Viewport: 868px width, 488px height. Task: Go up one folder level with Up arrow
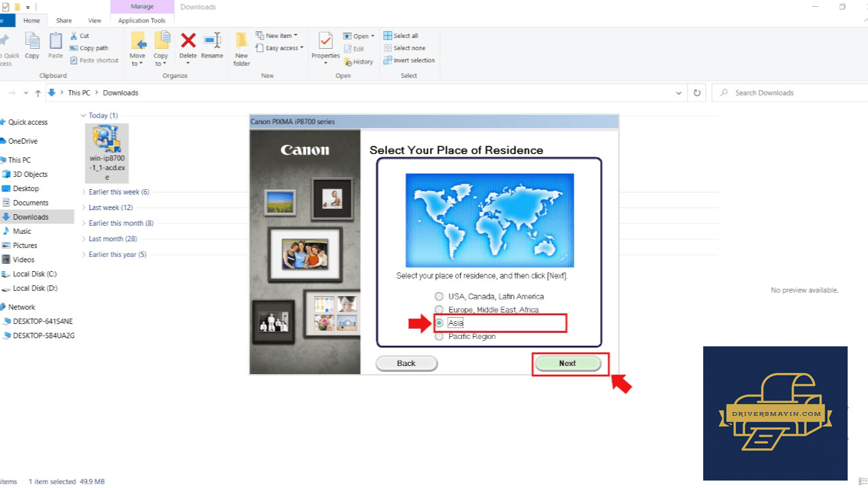[38, 93]
